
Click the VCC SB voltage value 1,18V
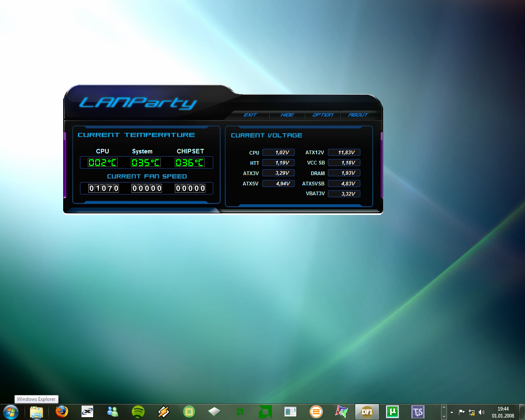click(344, 163)
